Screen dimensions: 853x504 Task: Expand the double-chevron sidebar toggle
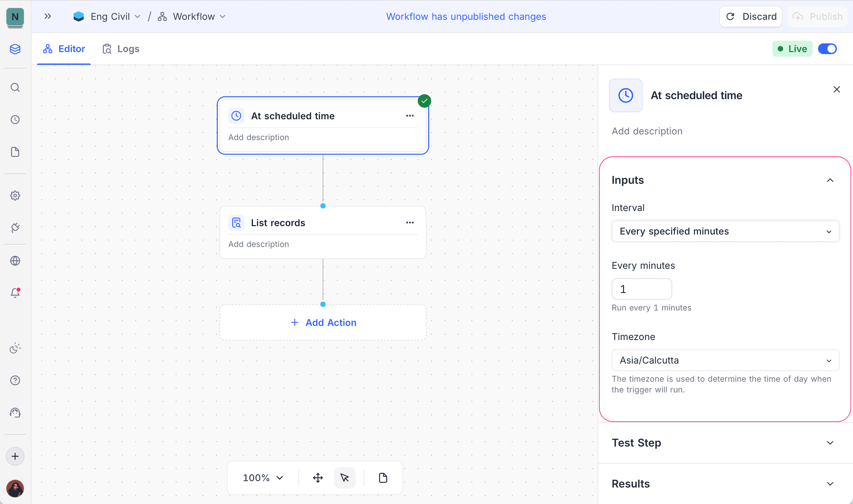48,16
